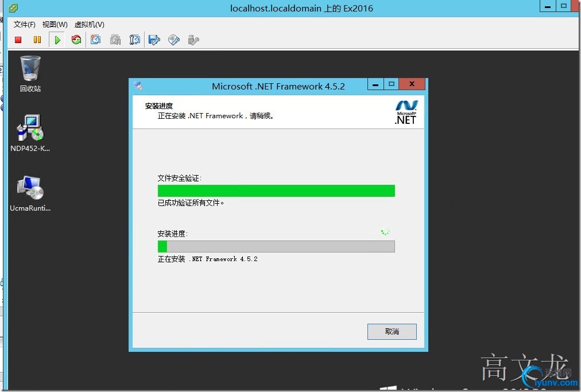
Task: Take a snapshot using the clock snapshot icon
Action: pyautogui.click(x=96, y=40)
